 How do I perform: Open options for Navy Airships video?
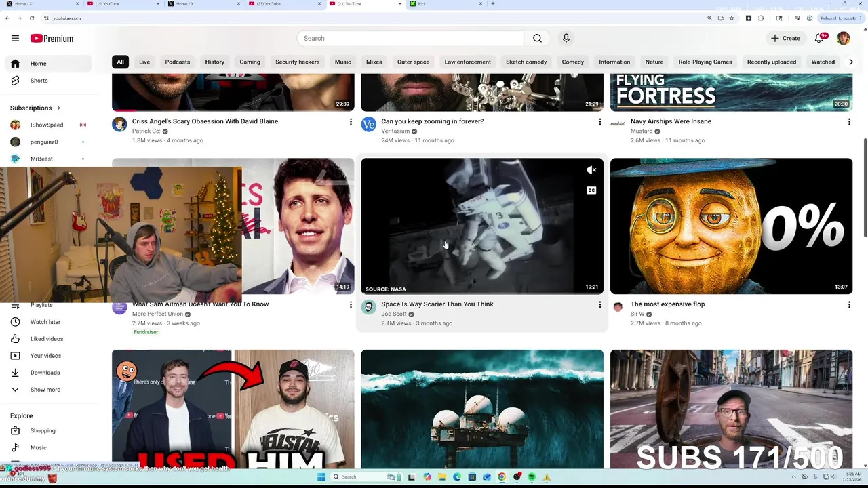click(x=849, y=122)
